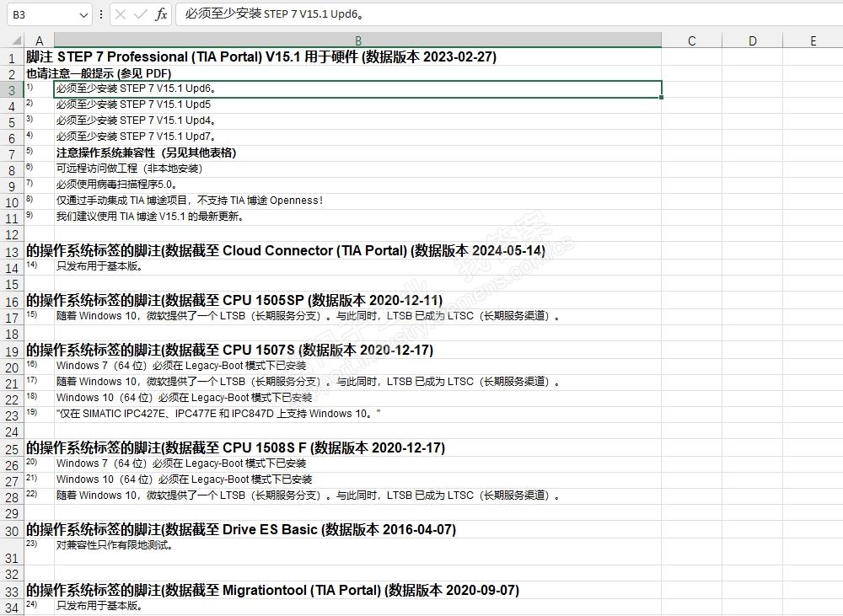Click 'Windows 7 (64 位)' cell in row 26

(x=357, y=463)
